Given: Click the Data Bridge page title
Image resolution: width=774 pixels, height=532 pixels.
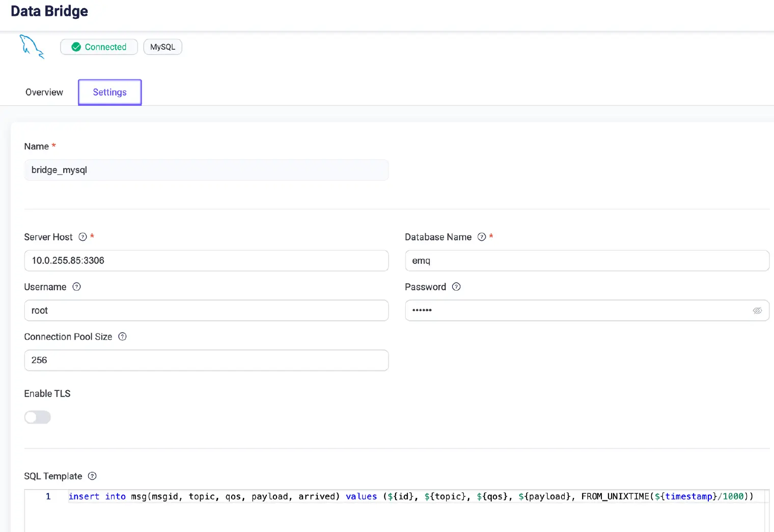Looking at the screenshot, I should click(x=49, y=11).
